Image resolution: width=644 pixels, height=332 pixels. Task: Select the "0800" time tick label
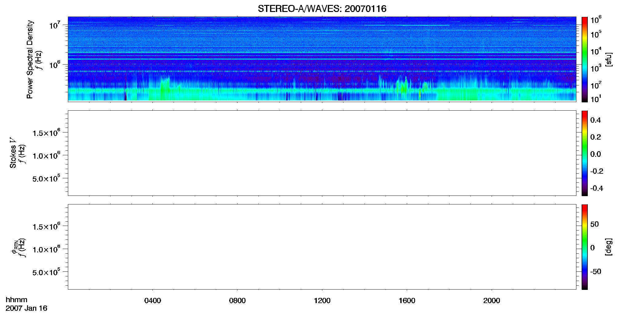click(238, 301)
